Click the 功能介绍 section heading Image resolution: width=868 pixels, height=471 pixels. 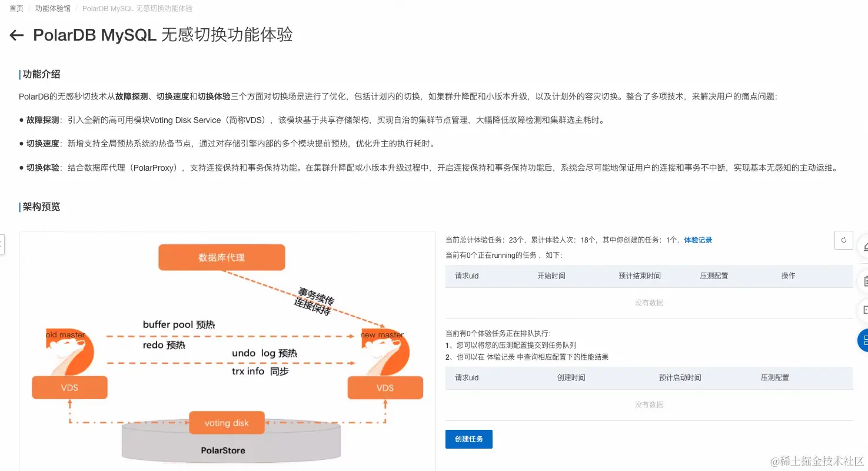point(41,74)
